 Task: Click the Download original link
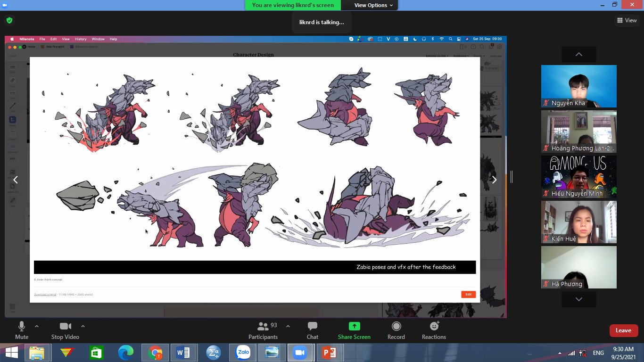point(45,294)
